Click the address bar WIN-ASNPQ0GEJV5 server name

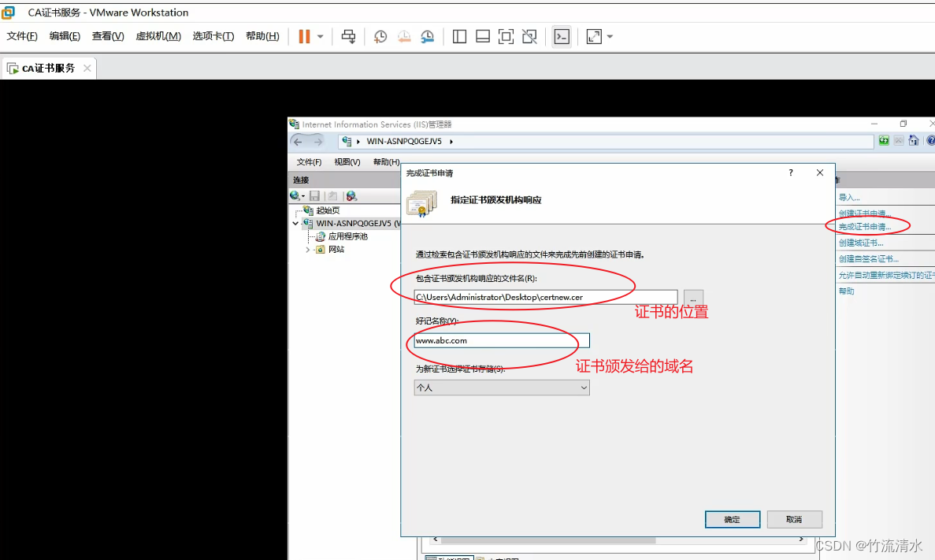click(403, 141)
